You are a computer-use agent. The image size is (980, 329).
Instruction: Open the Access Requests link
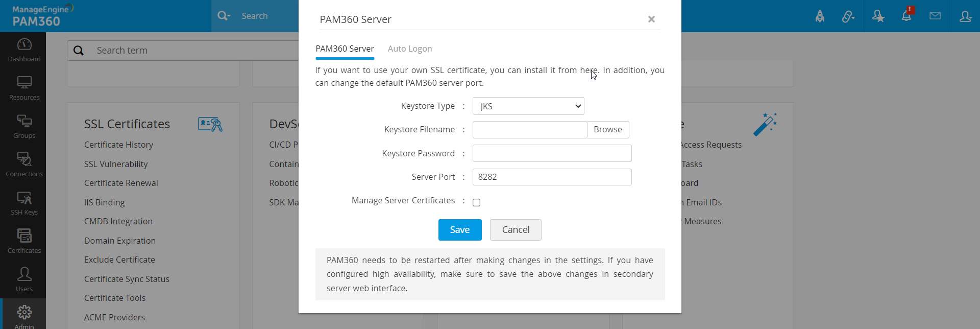coord(712,145)
